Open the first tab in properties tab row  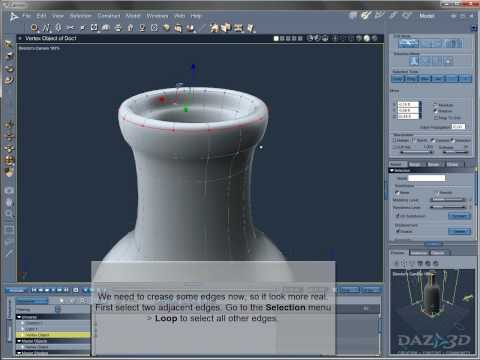coord(397,164)
